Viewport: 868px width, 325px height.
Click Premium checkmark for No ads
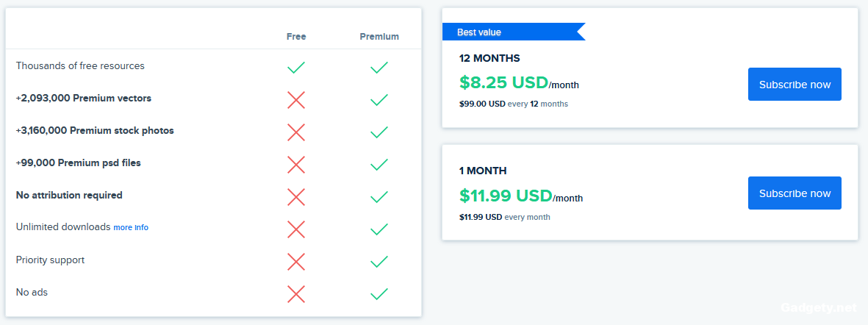(379, 294)
